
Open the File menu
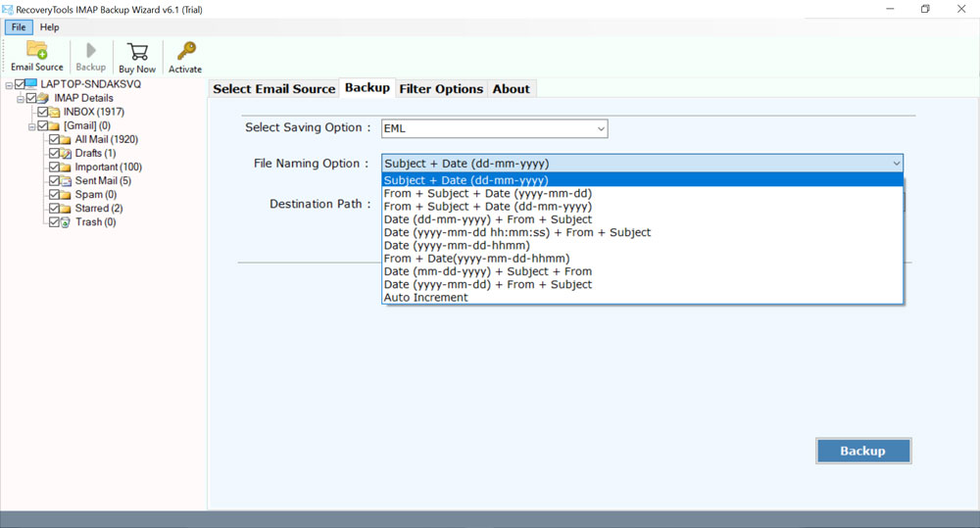(x=19, y=26)
